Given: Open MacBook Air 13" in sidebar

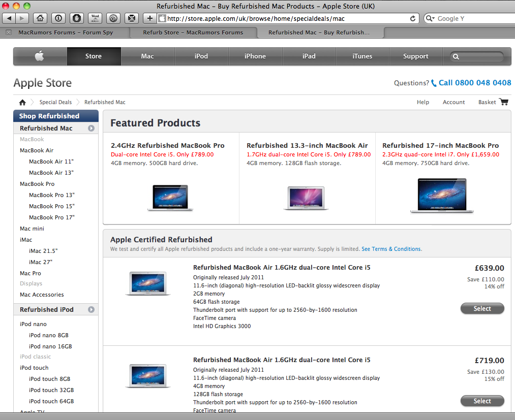Looking at the screenshot, I should coord(51,173).
